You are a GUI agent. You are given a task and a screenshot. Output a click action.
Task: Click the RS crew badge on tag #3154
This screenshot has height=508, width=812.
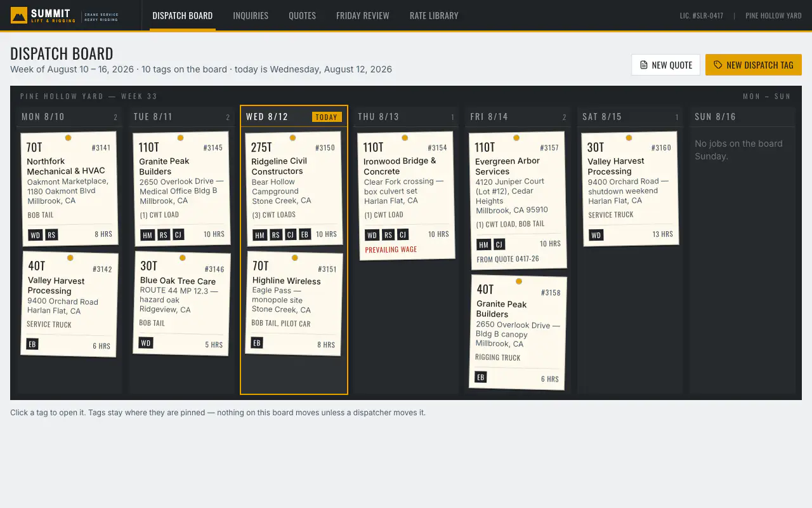[388, 235]
